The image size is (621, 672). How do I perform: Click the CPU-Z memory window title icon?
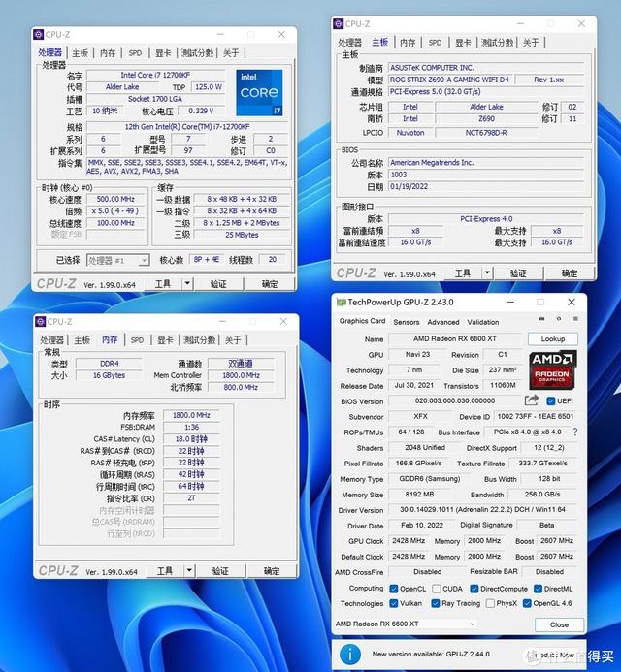pyautogui.click(x=41, y=321)
